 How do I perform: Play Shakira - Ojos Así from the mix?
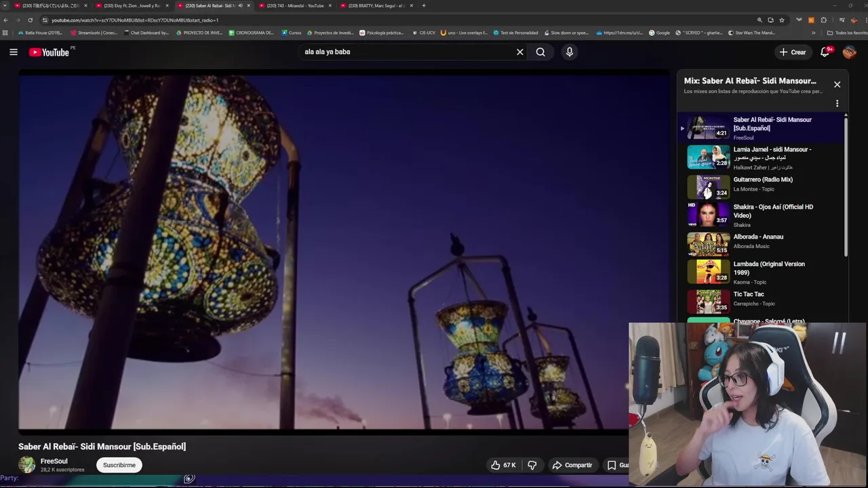[761, 215]
